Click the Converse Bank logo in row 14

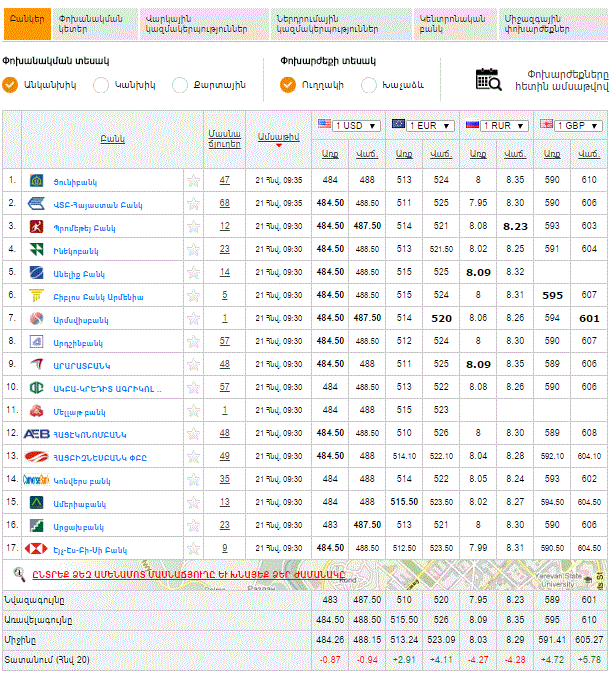coord(37,479)
